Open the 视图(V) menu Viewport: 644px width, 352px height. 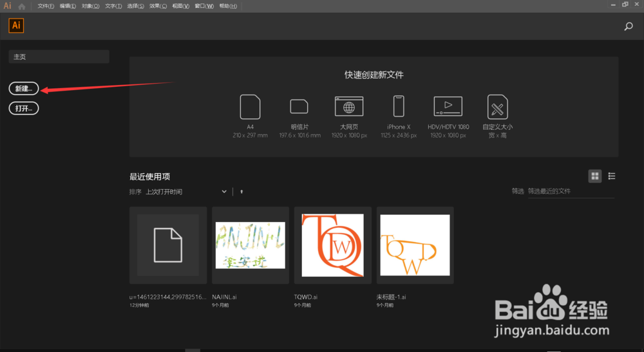click(x=181, y=6)
